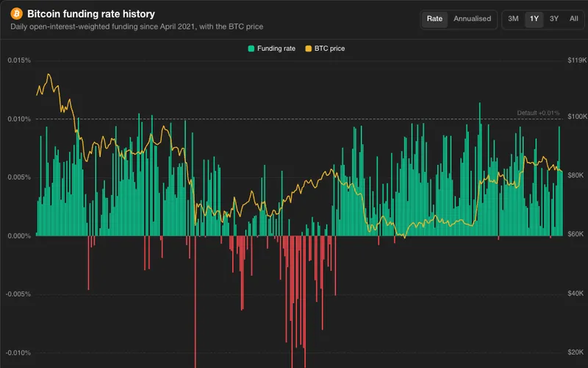The image size is (588, 368).
Task: Click the Bitcoin funding rate history title
Action: point(91,14)
